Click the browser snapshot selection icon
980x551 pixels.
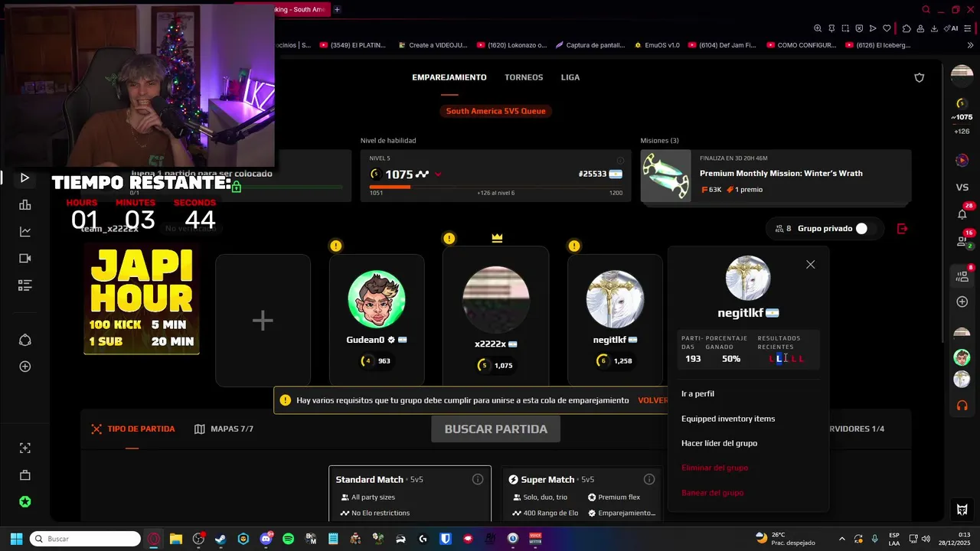(x=845, y=28)
